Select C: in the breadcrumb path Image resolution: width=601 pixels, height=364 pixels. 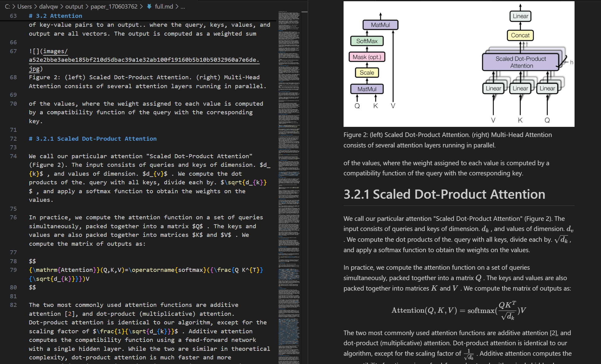(8, 6)
